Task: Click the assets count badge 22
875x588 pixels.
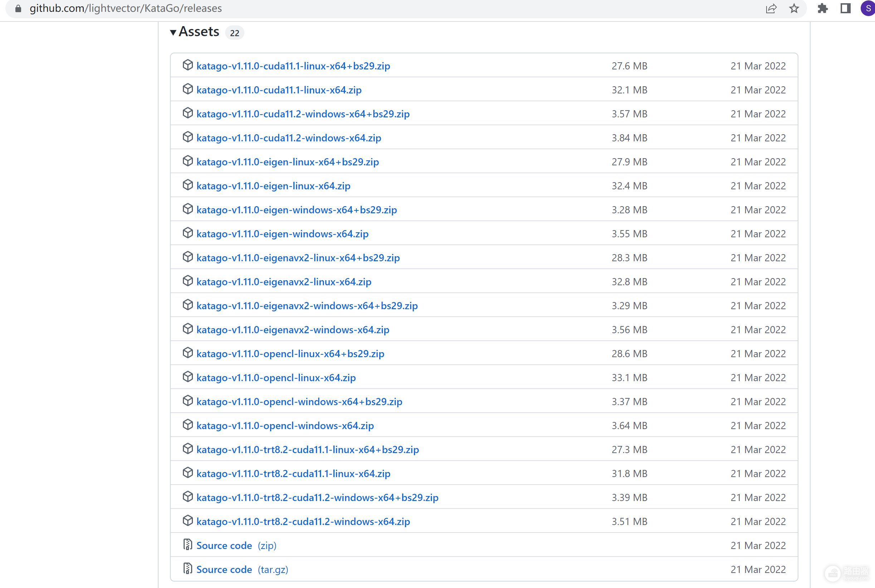Action: tap(235, 33)
